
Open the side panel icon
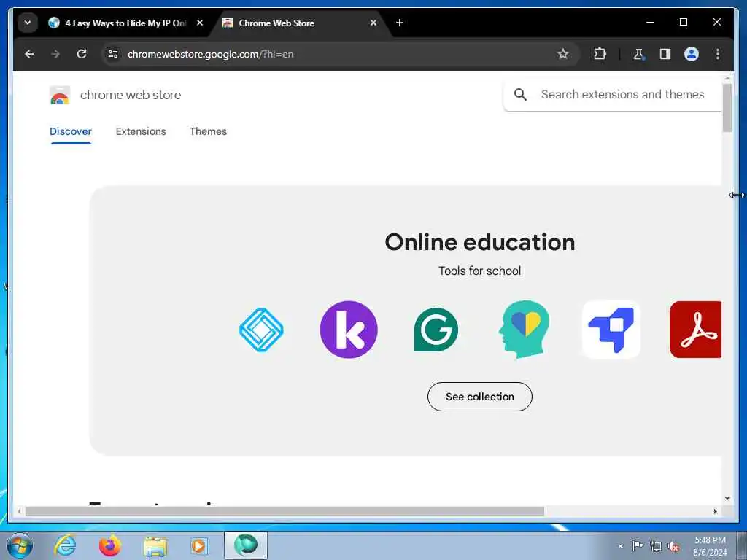(665, 54)
